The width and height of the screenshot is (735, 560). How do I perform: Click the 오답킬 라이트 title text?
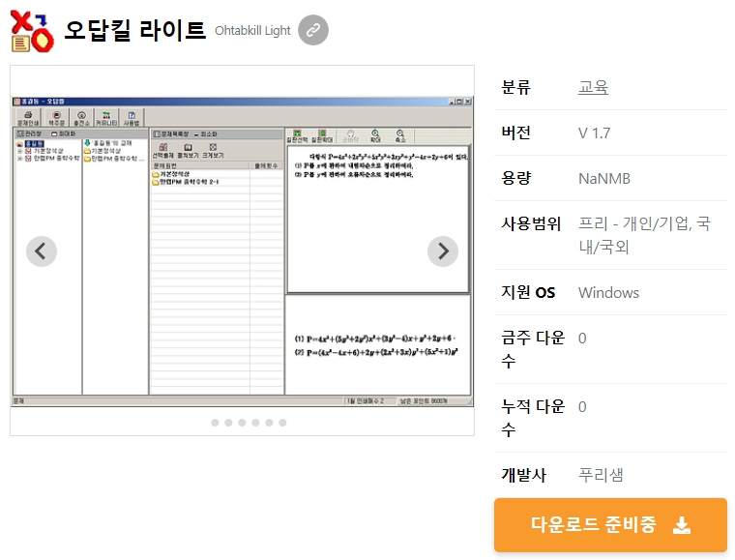tap(135, 30)
